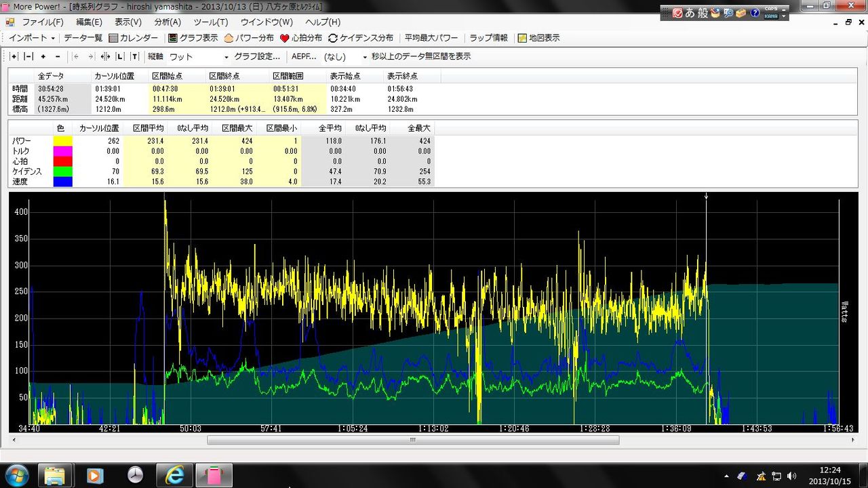868x488 pixels.
Task: Open the 分析(A) menu
Action: click(x=167, y=22)
